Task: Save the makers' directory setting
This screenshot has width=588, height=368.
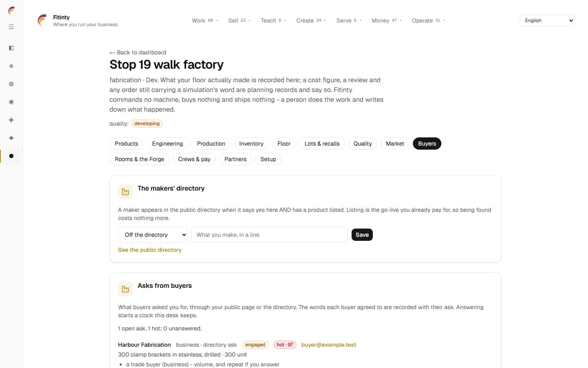Action: coord(362,235)
